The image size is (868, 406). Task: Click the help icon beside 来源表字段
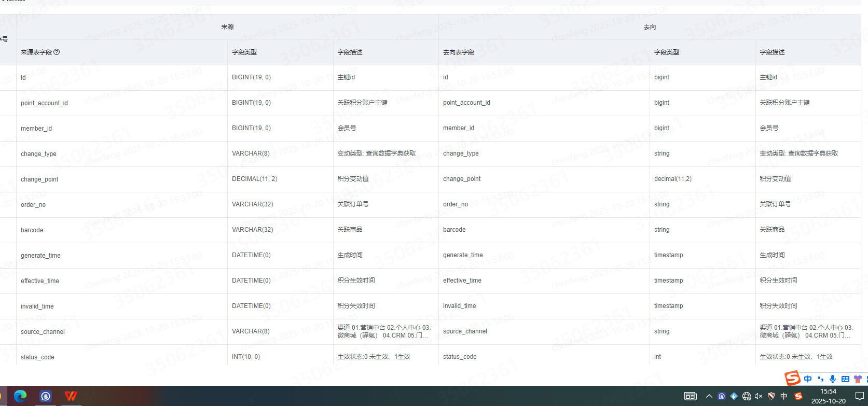pyautogui.click(x=57, y=52)
